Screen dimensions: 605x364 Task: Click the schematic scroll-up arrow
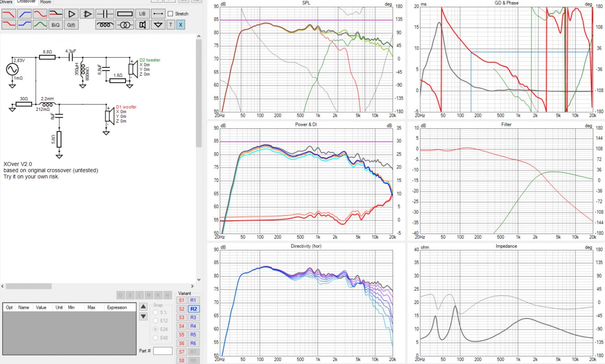click(199, 36)
